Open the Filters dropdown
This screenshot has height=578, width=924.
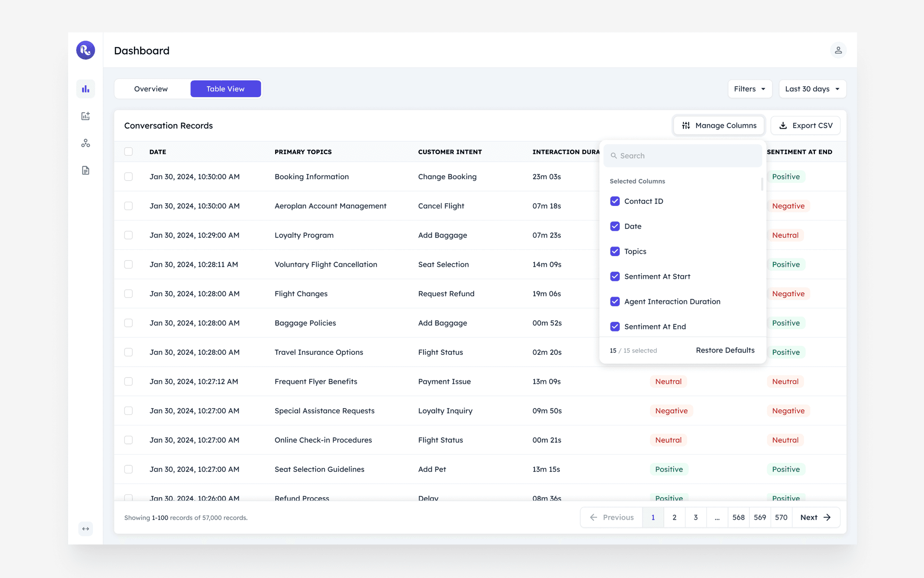[x=749, y=89]
